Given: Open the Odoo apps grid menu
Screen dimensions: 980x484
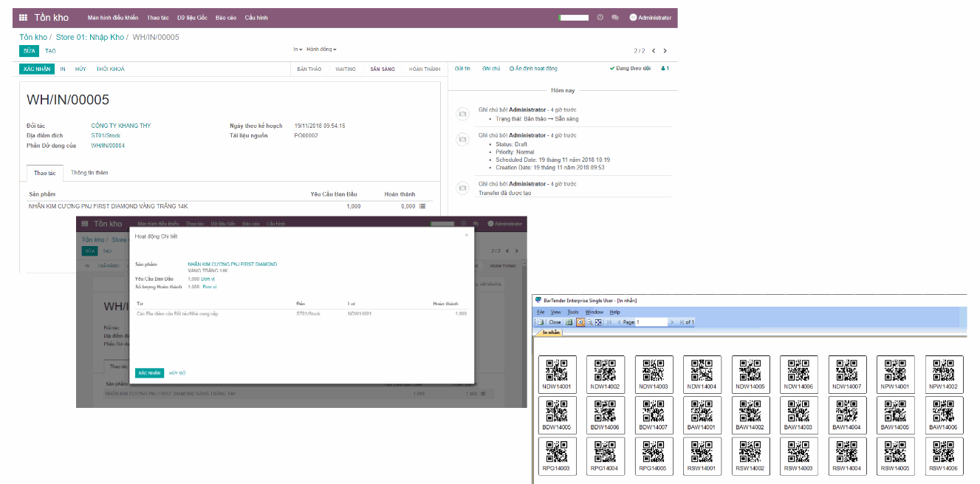Looking at the screenshot, I should pos(24,17).
